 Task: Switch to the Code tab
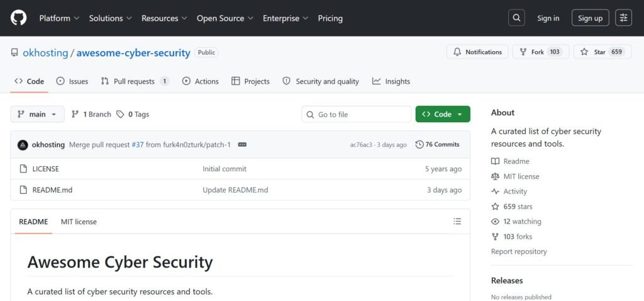tap(29, 81)
